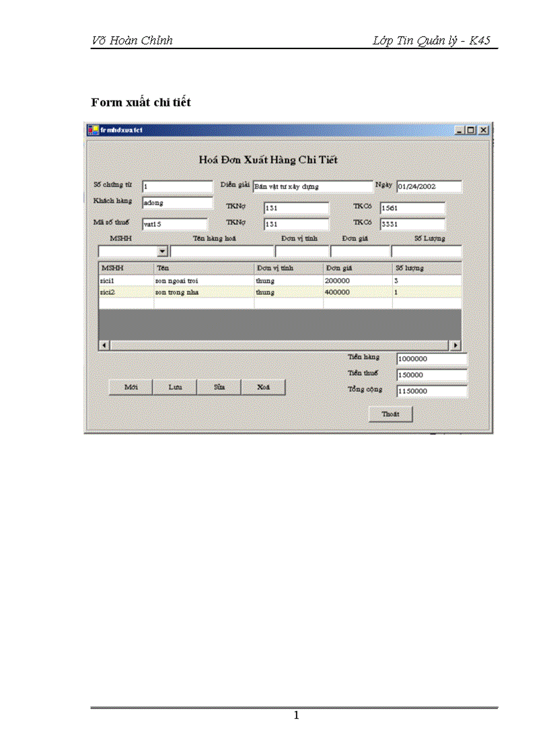Click the Số chứng từ input field
Screen dimensions: 549x756
click(177, 186)
